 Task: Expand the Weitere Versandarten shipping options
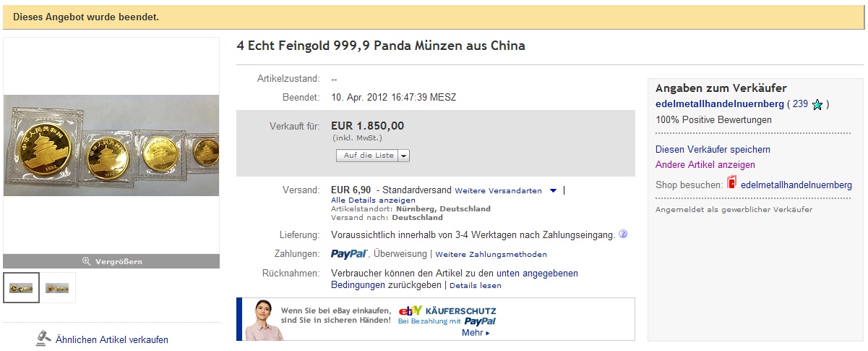tap(553, 191)
